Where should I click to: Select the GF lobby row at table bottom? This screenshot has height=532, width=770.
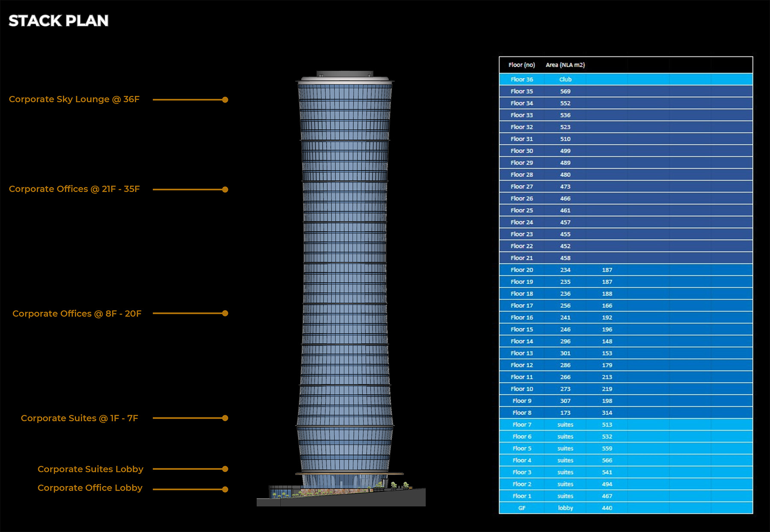coord(565,508)
